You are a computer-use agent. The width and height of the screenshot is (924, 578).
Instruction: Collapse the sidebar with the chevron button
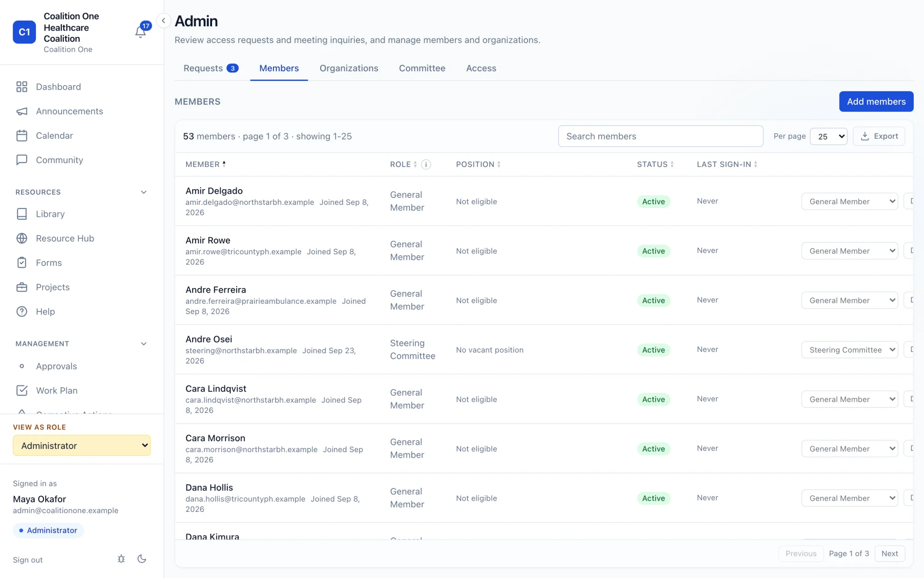click(164, 21)
